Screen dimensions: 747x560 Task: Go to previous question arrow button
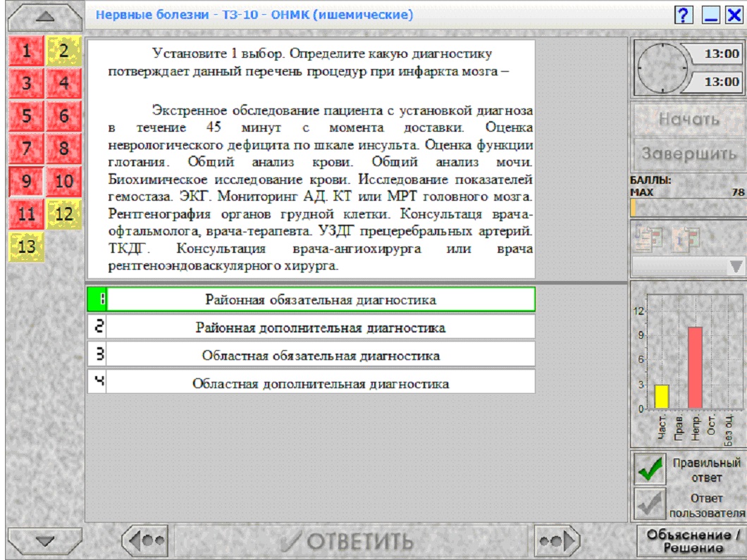144,541
